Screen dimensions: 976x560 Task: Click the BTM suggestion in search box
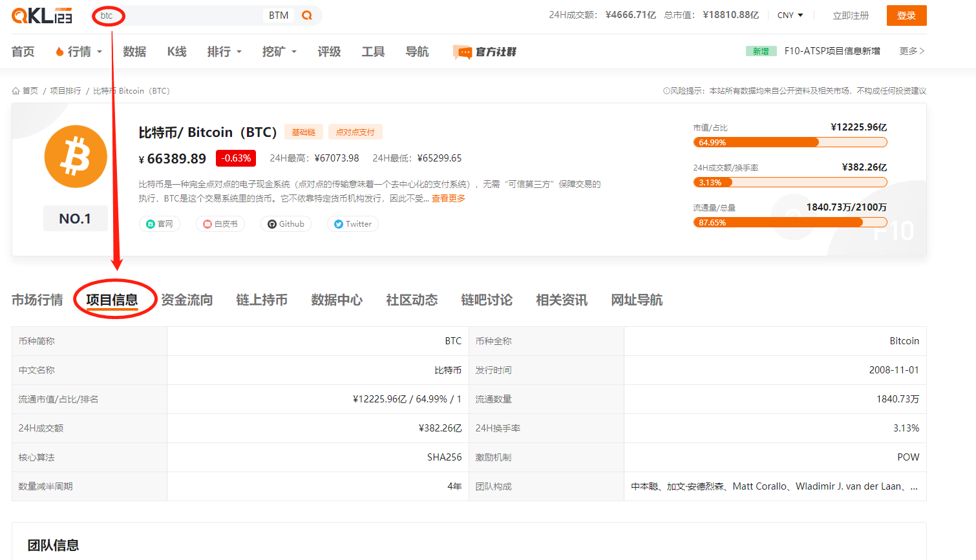(279, 16)
